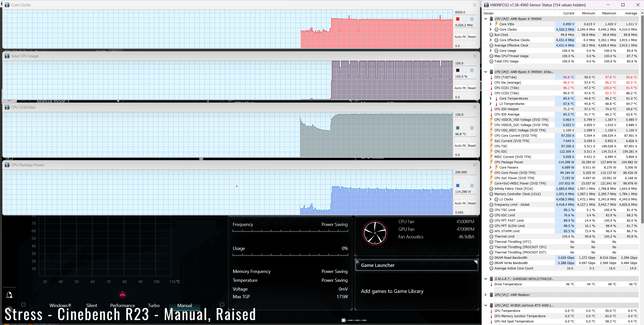Collapse the AMD Ryzen 9 7945HX CPU group

pos(485,19)
